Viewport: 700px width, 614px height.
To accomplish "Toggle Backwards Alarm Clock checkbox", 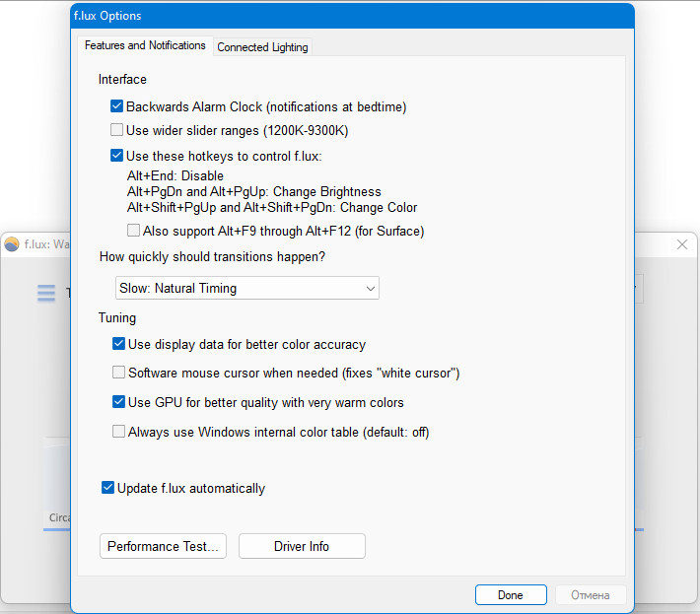I will pyautogui.click(x=117, y=106).
